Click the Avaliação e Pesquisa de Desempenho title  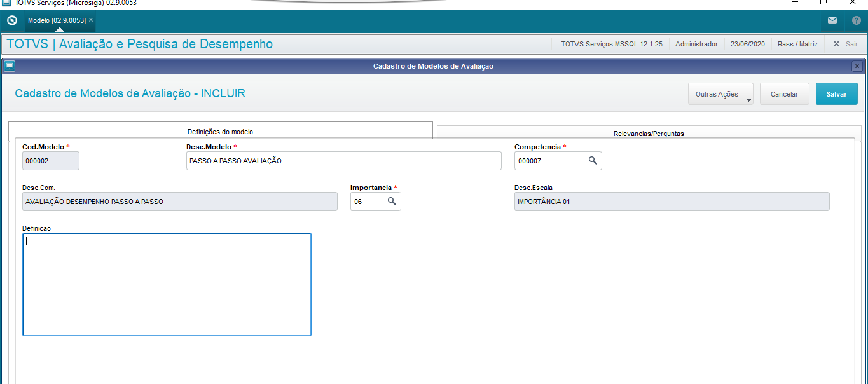tap(166, 44)
